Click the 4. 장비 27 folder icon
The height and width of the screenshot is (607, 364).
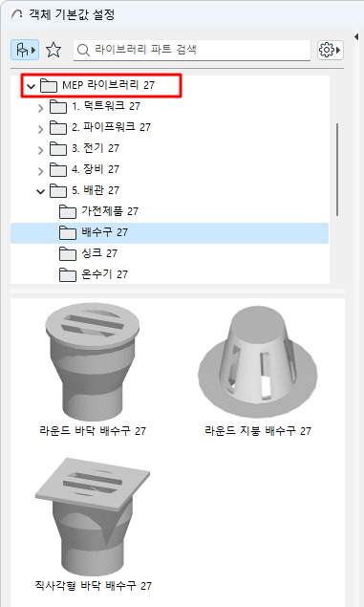coord(58,169)
